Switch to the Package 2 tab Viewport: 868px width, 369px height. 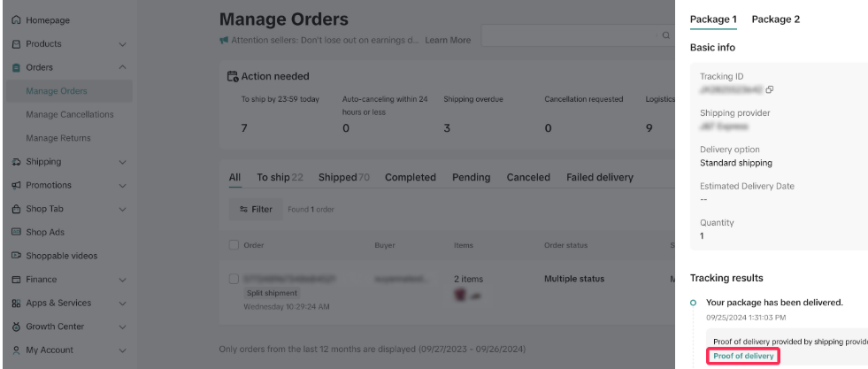click(x=775, y=19)
